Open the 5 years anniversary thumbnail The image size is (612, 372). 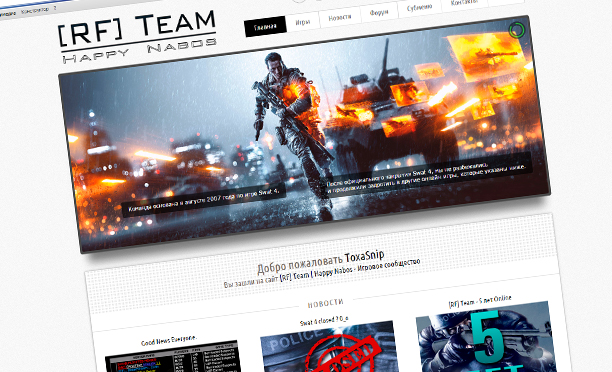tap(487, 337)
